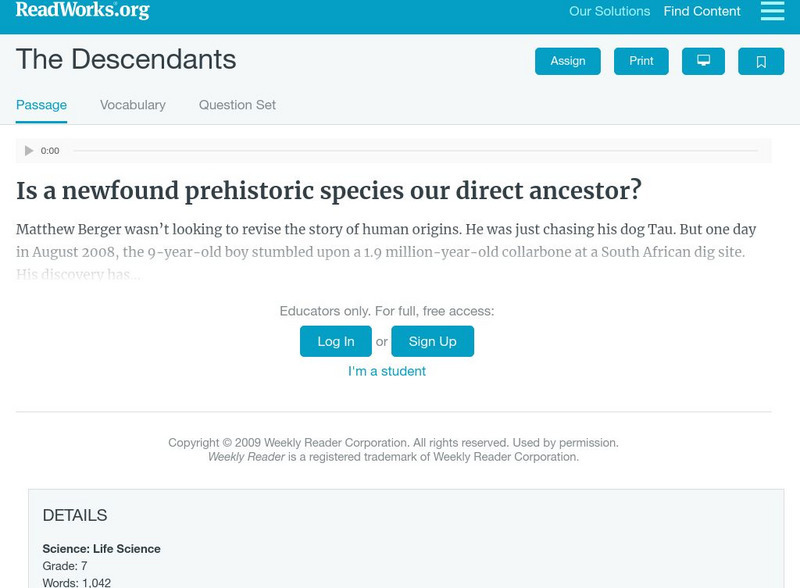This screenshot has width=800, height=588.
Task: Click the audio timestamp 0:00
Action: click(x=50, y=151)
